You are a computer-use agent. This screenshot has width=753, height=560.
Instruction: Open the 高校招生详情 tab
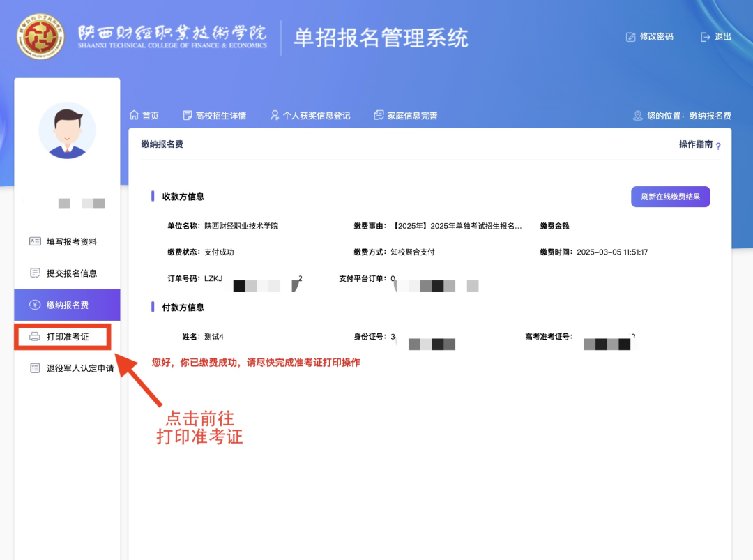pyautogui.click(x=220, y=116)
